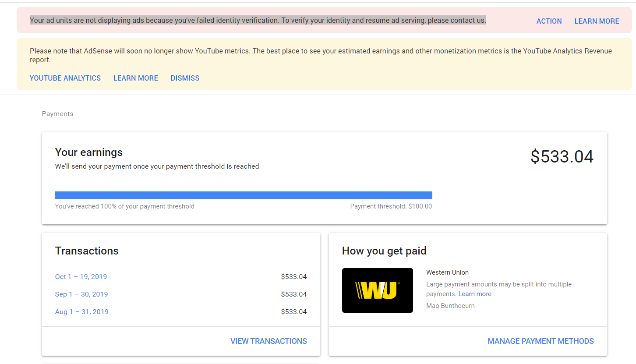Click the AdSense YouTube metrics notice text
Screen dimensions: 636x364
point(321,55)
